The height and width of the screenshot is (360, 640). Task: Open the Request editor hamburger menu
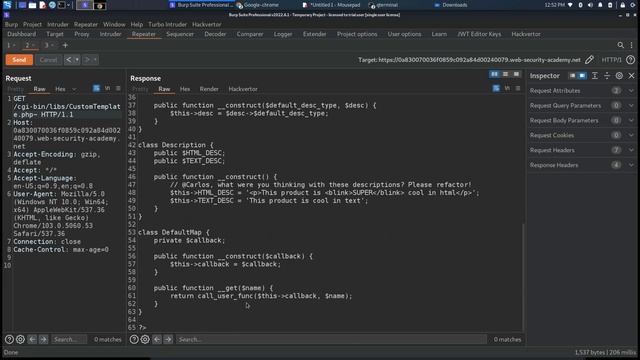(118, 88)
